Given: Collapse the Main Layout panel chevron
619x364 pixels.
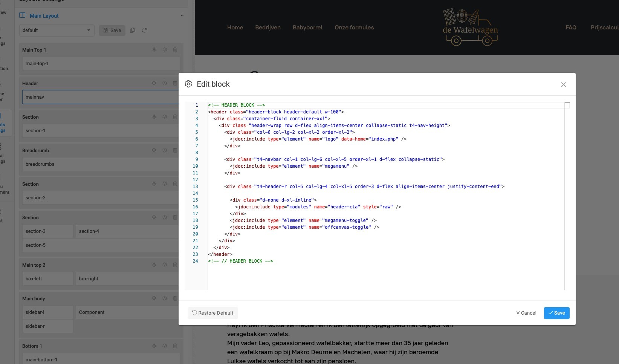Looking at the screenshot, I should (182, 16).
